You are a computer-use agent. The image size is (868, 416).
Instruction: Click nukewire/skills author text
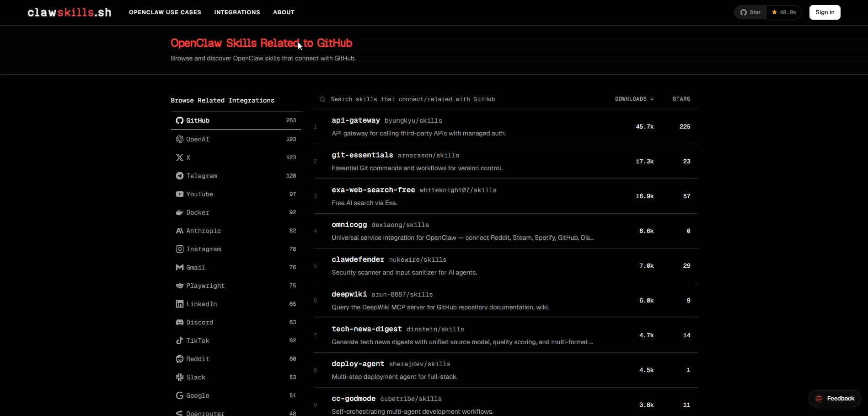[418, 260]
